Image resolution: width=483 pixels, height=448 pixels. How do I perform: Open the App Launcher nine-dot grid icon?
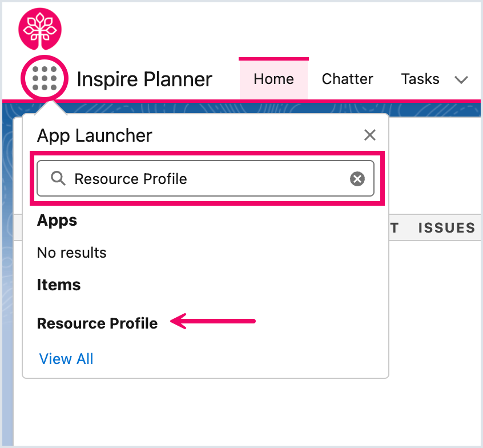coord(45,78)
